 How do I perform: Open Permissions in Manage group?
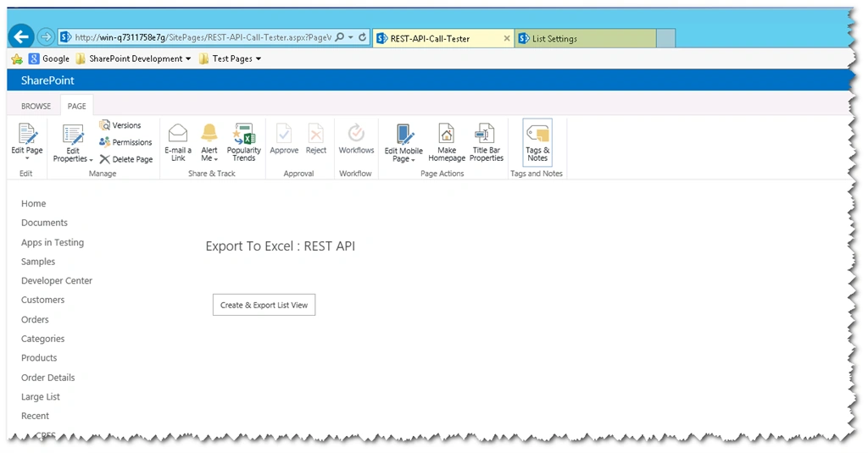point(125,142)
